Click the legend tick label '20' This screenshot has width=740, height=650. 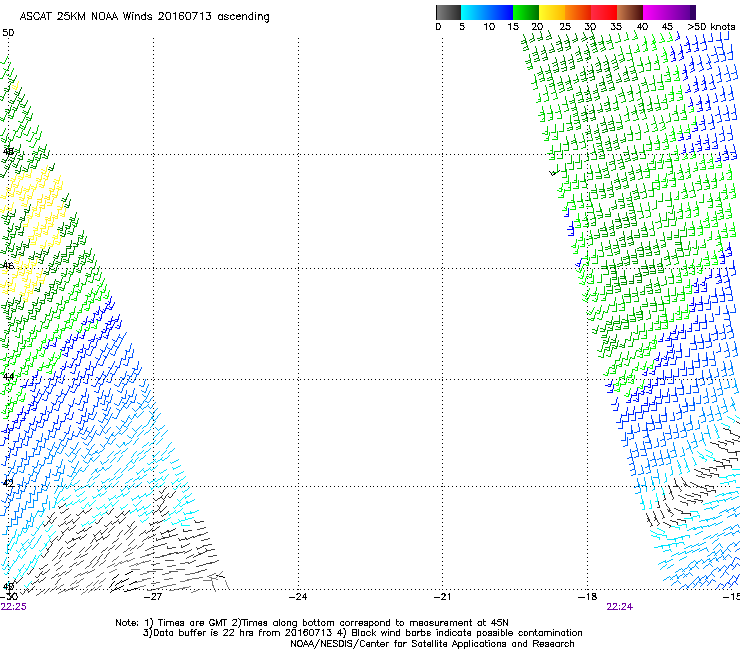538,27
